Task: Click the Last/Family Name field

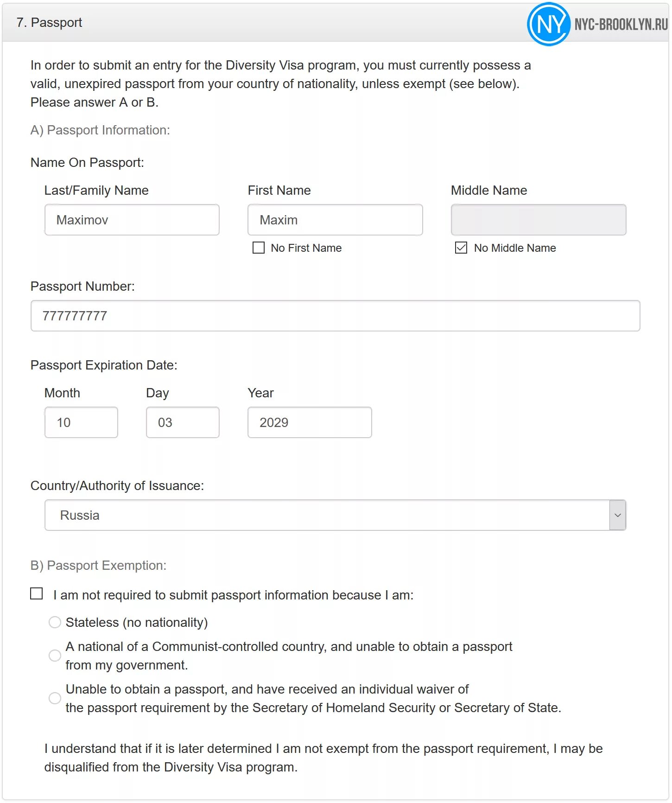Action: (x=132, y=220)
